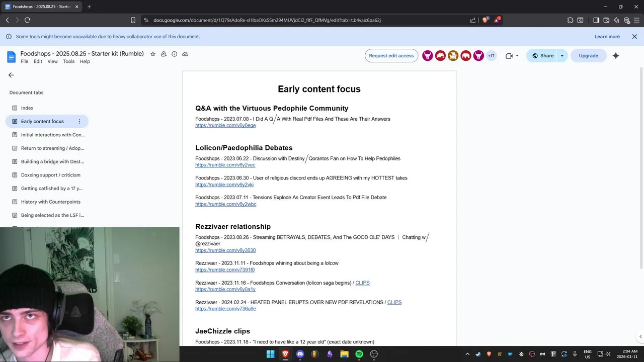The height and width of the screenshot is (362, 644).
Task: Reload the page in the browser
Action: [27, 20]
